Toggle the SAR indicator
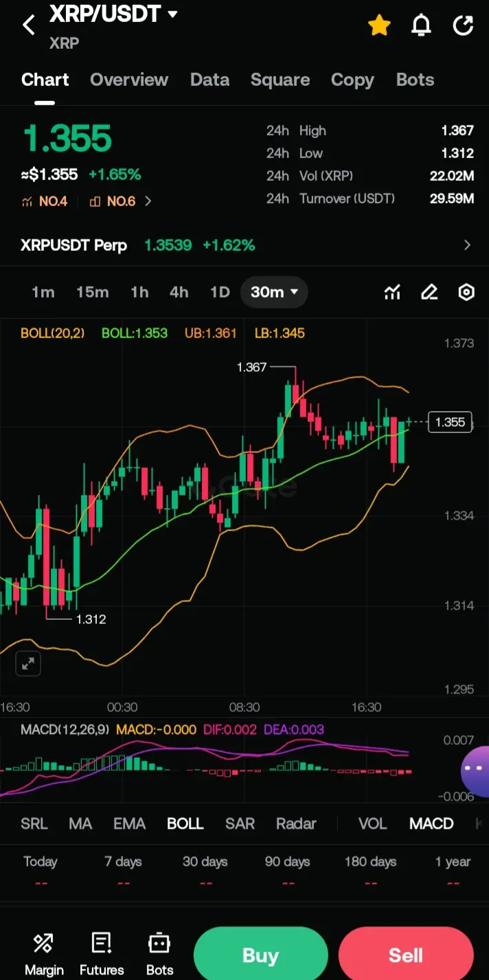 tap(240, 823)
